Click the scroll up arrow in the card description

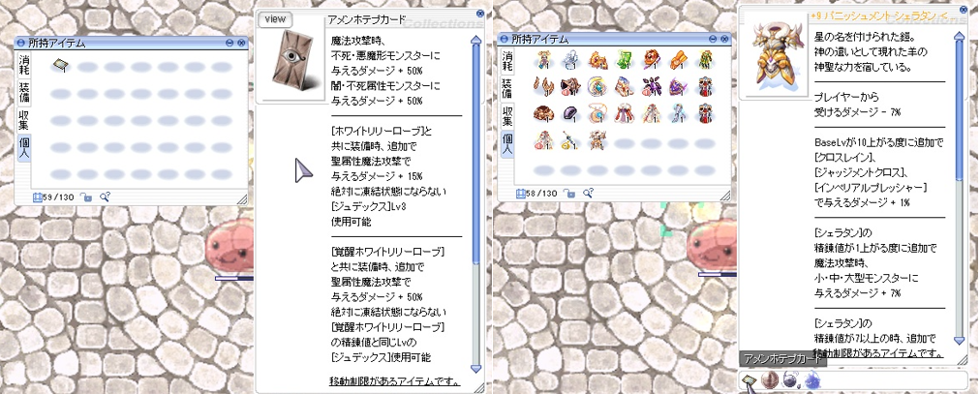[x=475, y=40]
